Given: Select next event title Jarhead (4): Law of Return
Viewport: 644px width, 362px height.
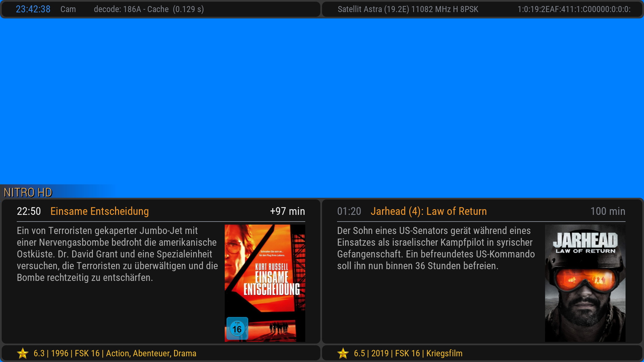Looking at the screenshot, I should 428,211.
